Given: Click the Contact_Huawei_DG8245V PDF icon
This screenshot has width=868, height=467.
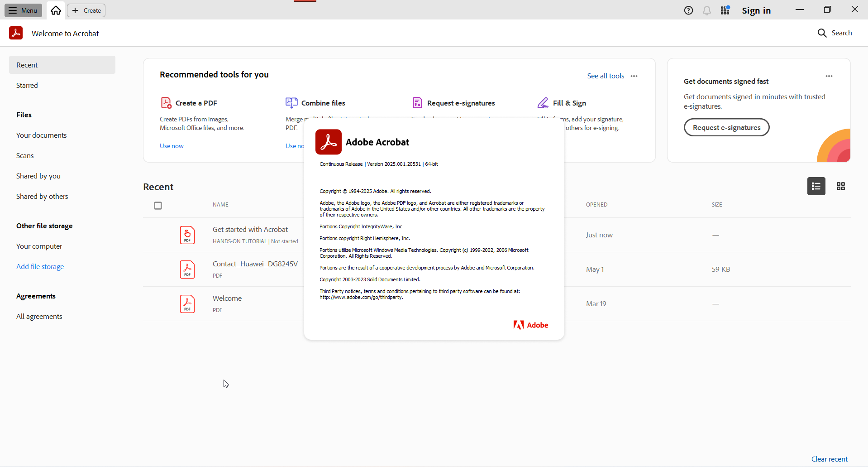Looking at the screenshot, I should (x=187, y=270).
